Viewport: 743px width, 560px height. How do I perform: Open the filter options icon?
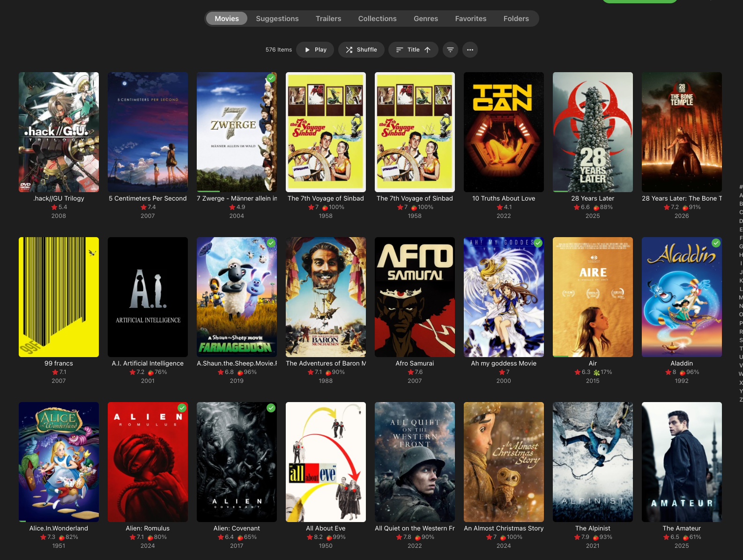(450, 50)
